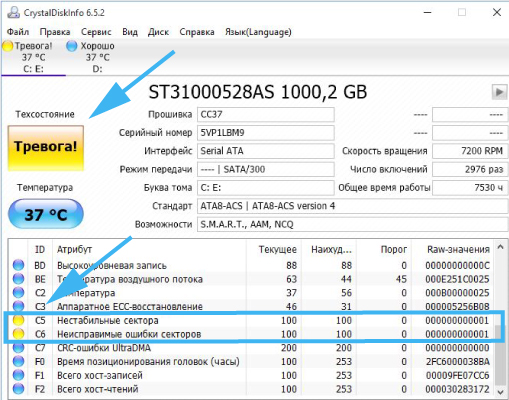Open the Правка menu
509x400 pixels.
55,32
